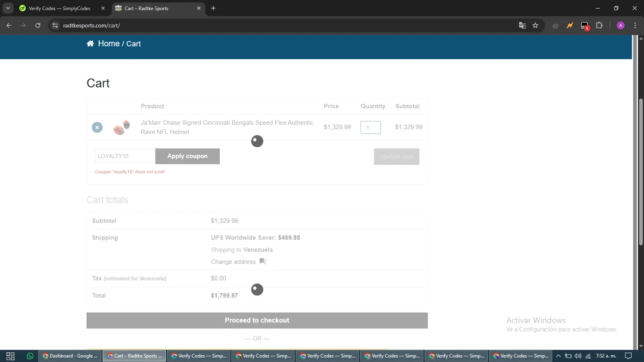Remove the Ja'Marr Chase helmet from cart
The width and height of the screenshot is (644, 362).
[x=97, y=127]
